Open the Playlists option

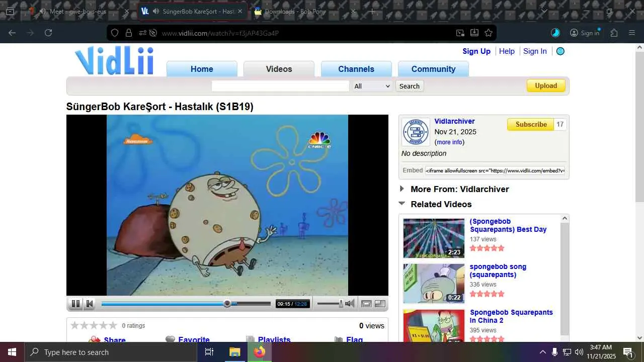(274, 340)
